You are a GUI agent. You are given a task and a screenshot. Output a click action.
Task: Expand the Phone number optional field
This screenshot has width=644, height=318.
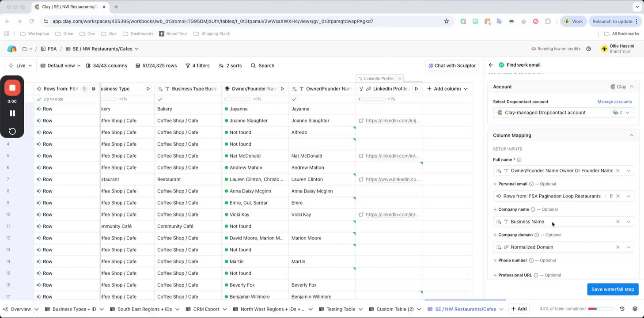(x=495, y=261)
